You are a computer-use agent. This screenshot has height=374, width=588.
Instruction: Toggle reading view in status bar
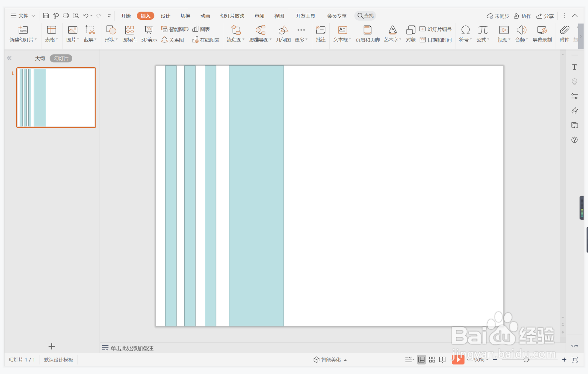[442, 360]
